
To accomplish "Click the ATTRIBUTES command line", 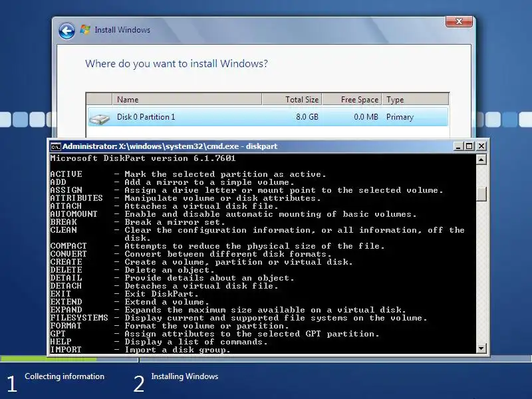I will (x=186, y=198).
